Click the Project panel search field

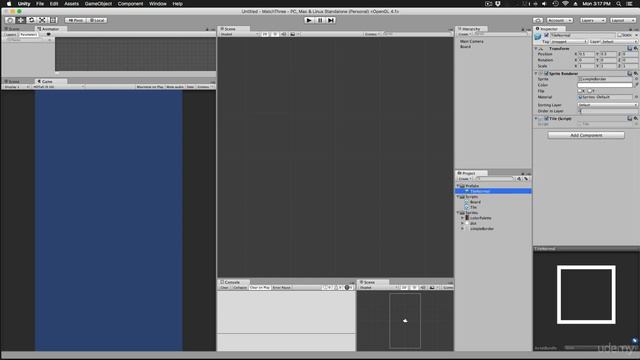(x=494, y=179)
